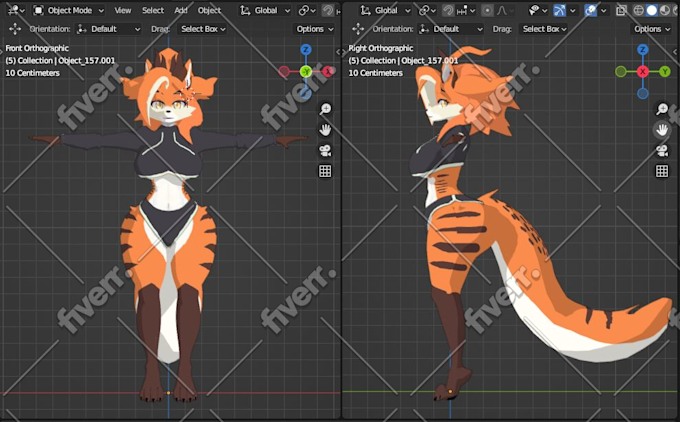Click dark blue -Z axis on right gizmo

click(x=643, y=93)
